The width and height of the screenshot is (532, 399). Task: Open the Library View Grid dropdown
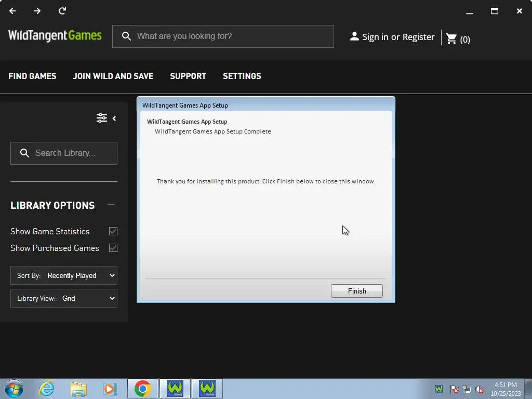pyautogui.click(x=64, y=298)
